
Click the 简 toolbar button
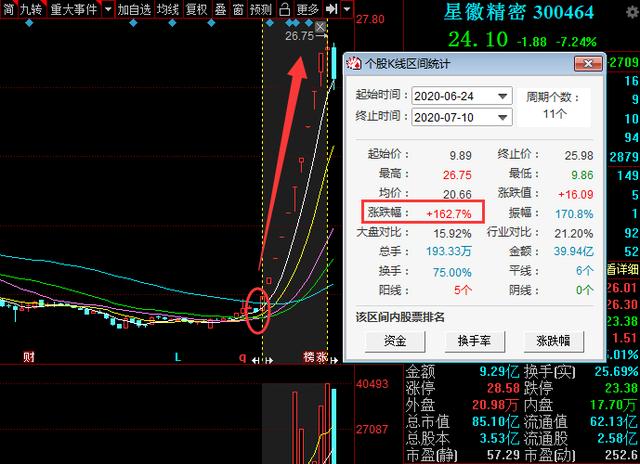click(x=8, y=9)
